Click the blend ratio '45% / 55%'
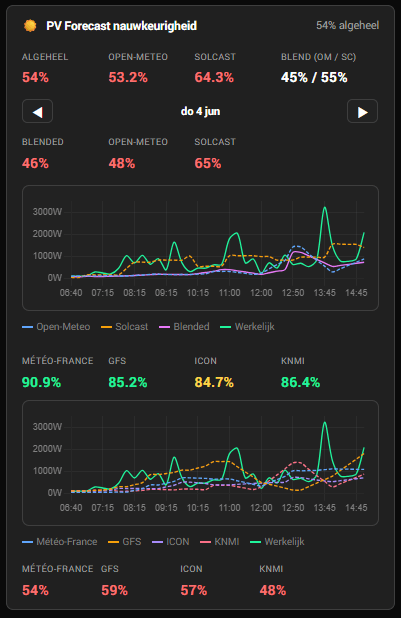The image size is (401, 618). click(314, 77)
